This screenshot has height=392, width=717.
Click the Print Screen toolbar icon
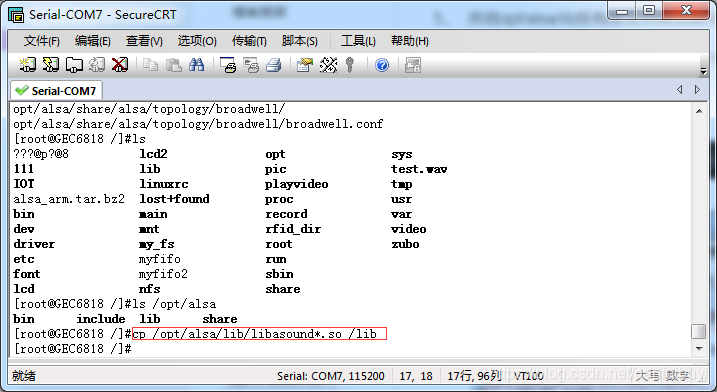coord(228,65)
